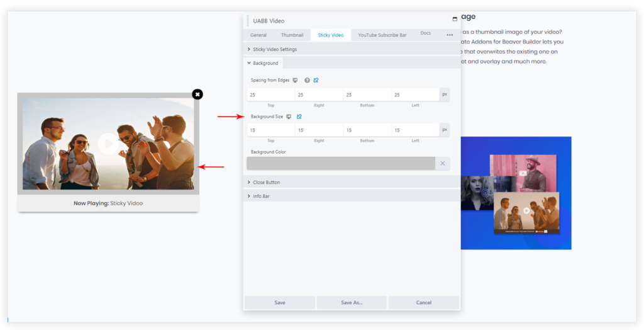The width and height of the screenshot is (644, 330).
Task: Open the three-dots more tabs menu
Action: pyautogui.click(x=450, y=35)
